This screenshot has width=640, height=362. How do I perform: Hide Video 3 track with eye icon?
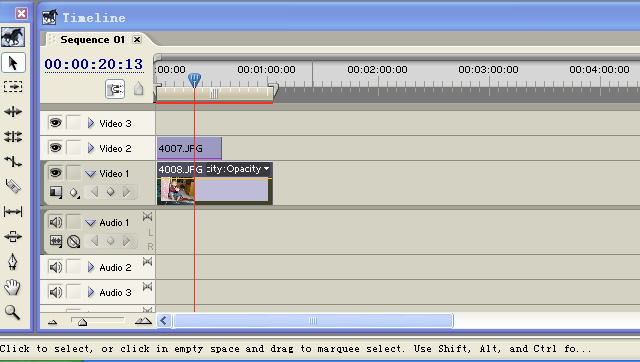pyautogui.click(x=55, y=123)
